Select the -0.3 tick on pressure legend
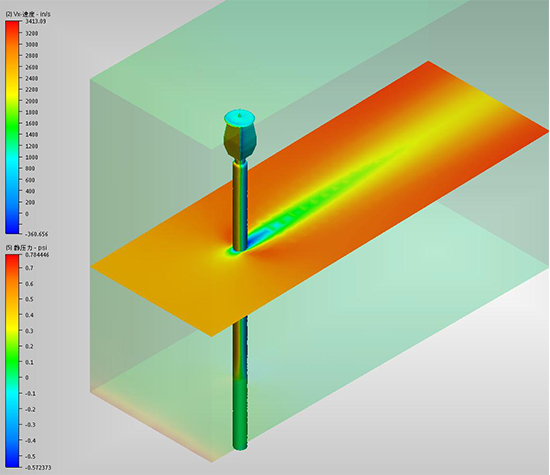 (30, 424)
